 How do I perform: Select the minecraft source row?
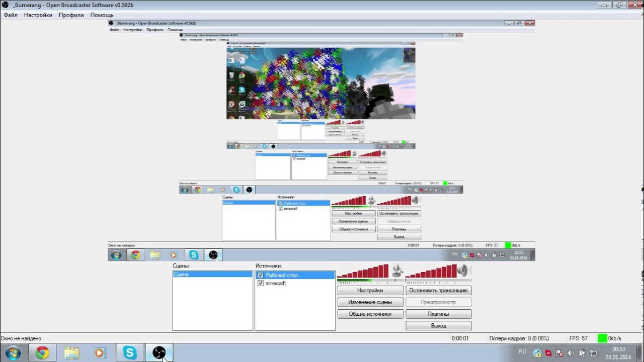[295, 283]
